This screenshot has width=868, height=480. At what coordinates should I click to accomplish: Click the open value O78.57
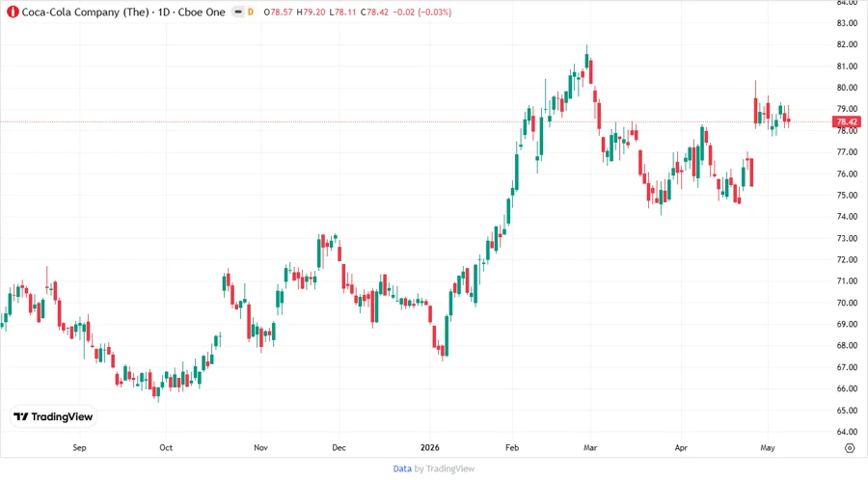click(278, 12)
